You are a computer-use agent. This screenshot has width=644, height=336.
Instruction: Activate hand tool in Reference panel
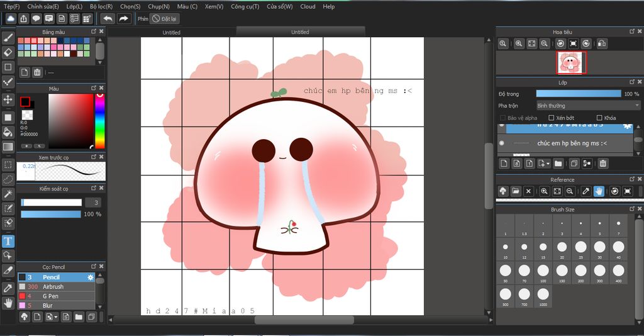point(599,191)
